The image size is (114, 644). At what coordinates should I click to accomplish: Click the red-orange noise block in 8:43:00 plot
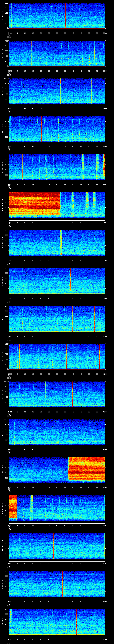87,470
